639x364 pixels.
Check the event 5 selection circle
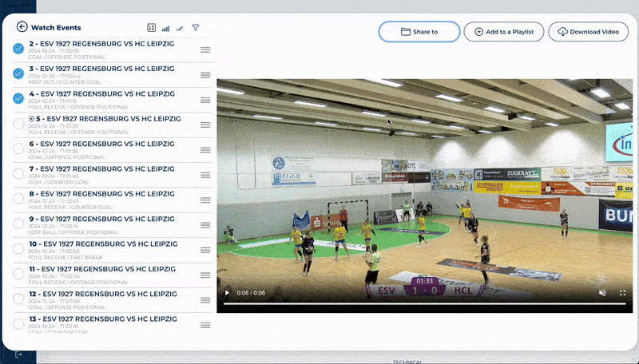tap(19, 123)
